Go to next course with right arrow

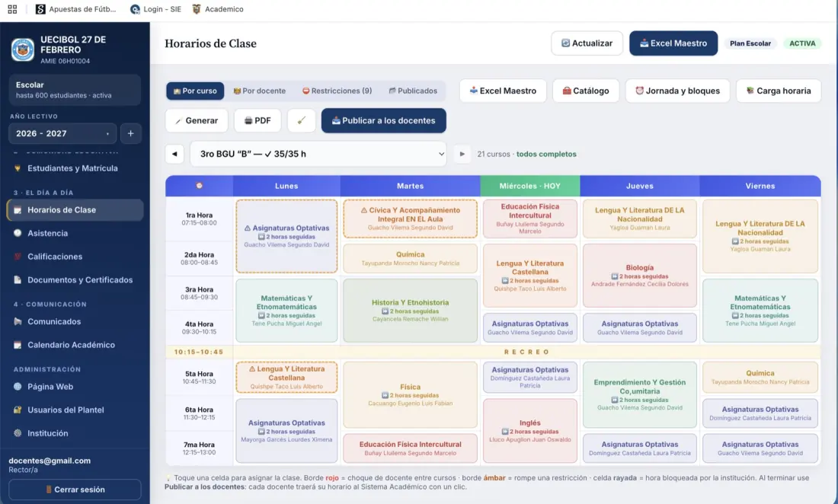coord(462,154)
